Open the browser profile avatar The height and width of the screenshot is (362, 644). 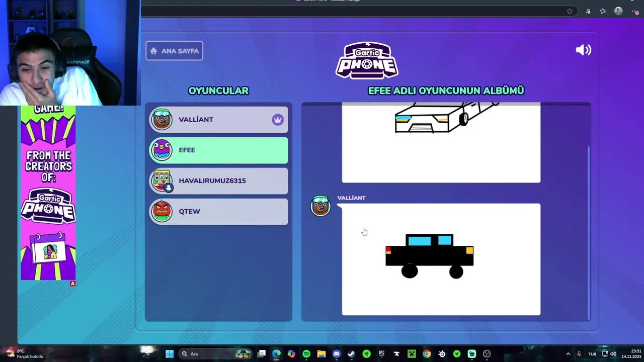point(618,11)
